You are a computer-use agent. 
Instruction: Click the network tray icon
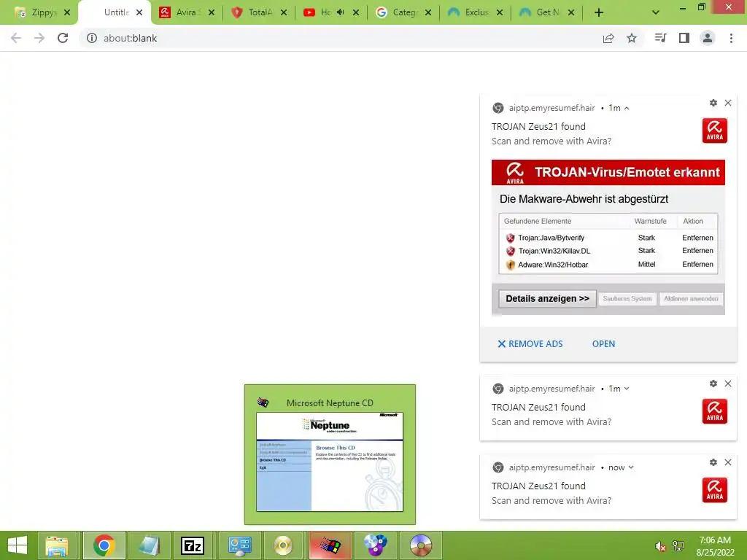[678, 546]
